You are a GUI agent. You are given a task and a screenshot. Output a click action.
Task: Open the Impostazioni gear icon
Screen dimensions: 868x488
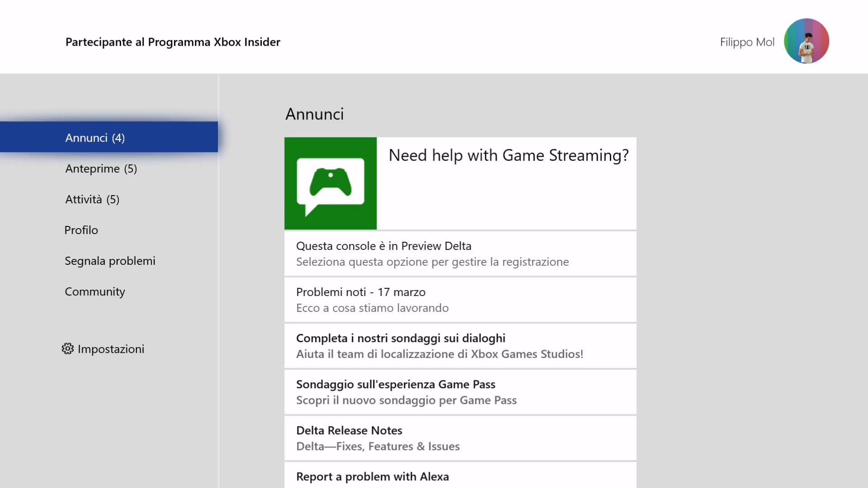point(67,349)
